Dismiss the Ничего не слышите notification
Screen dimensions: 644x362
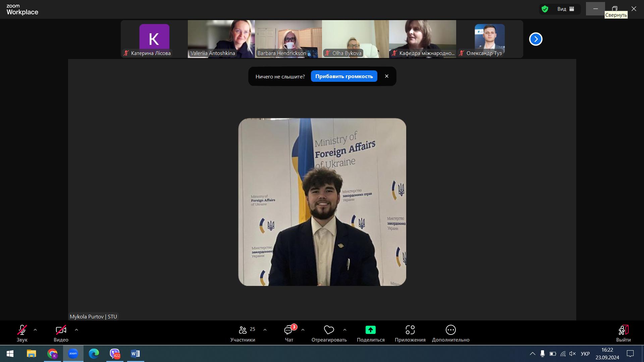pos(387,76)
